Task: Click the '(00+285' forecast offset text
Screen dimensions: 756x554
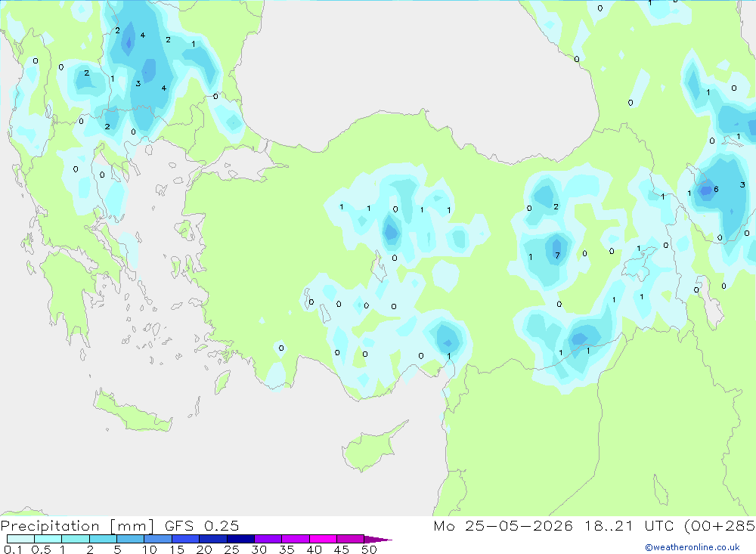Action: [720, 526]
